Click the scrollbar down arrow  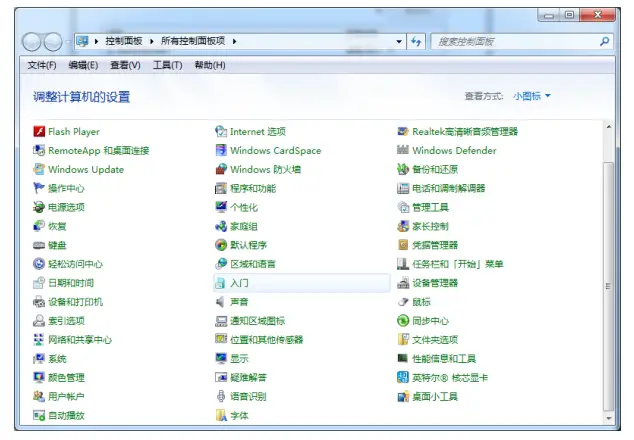coord(609,418)
